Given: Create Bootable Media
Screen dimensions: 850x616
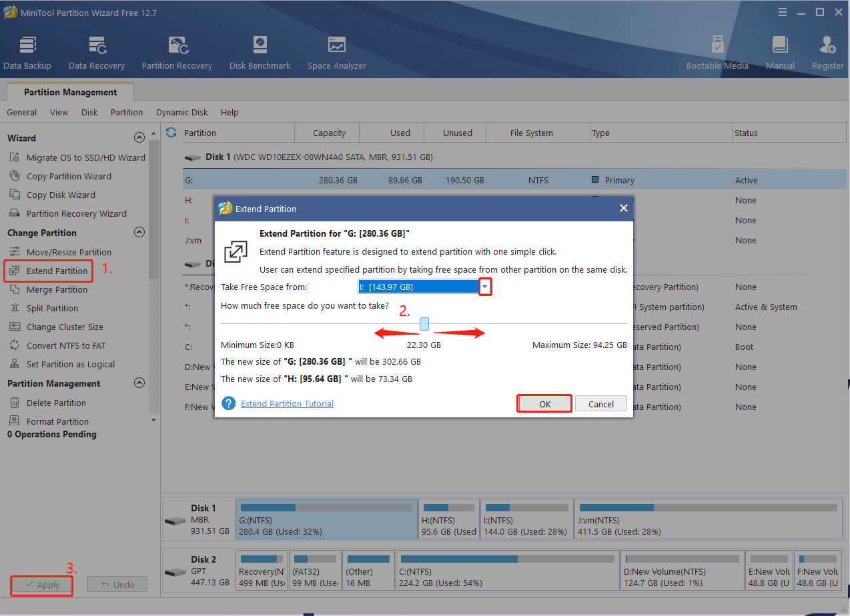Looking at the screenshot, I should click(717, 53).
